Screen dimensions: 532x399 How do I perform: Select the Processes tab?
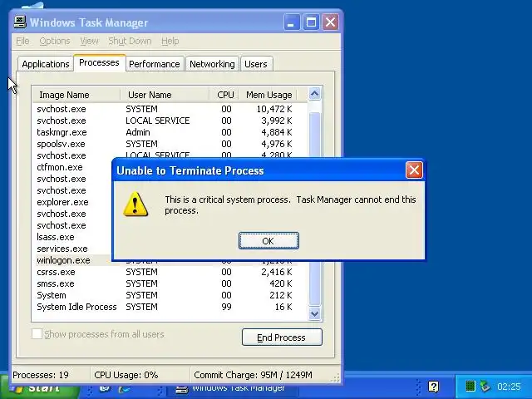(x=100, y=63)
